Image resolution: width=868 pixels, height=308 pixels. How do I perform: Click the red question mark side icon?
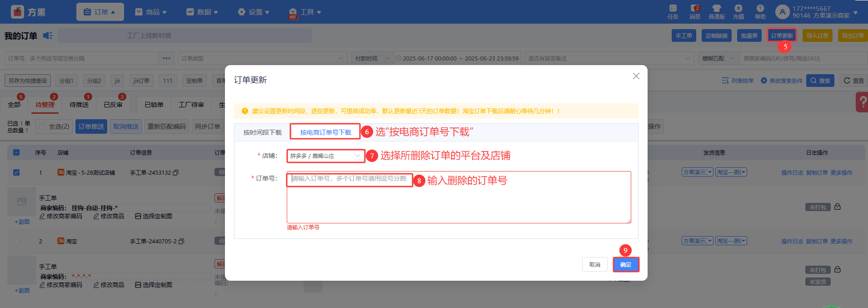(x=862, y=102)
